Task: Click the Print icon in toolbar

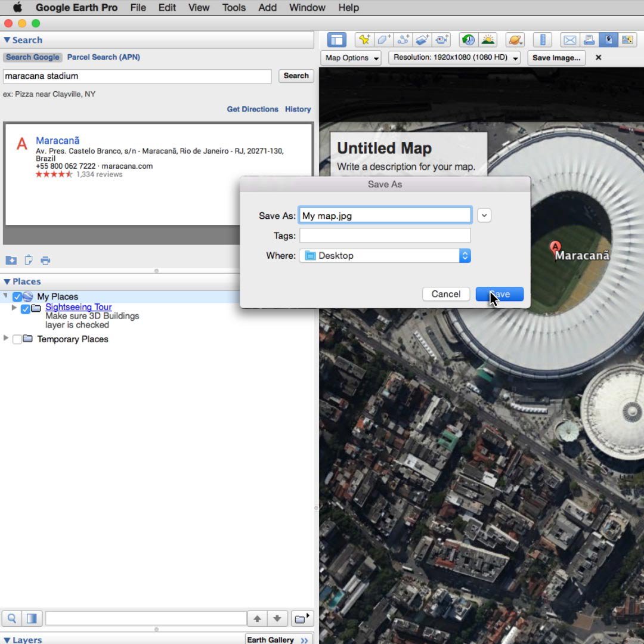Action: 589,40
